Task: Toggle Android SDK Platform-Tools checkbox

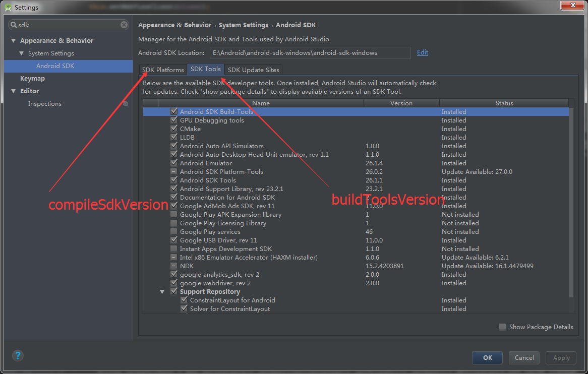Action: [x=173, y=172]
